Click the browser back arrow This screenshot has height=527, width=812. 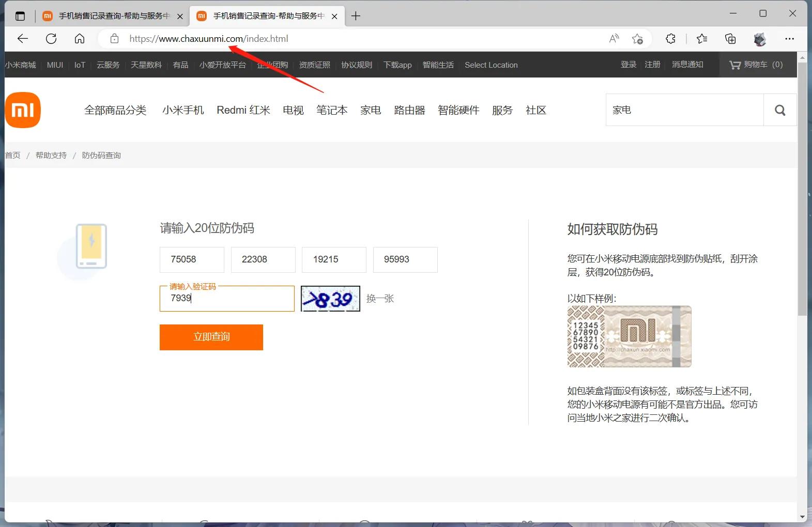[23, 39]
